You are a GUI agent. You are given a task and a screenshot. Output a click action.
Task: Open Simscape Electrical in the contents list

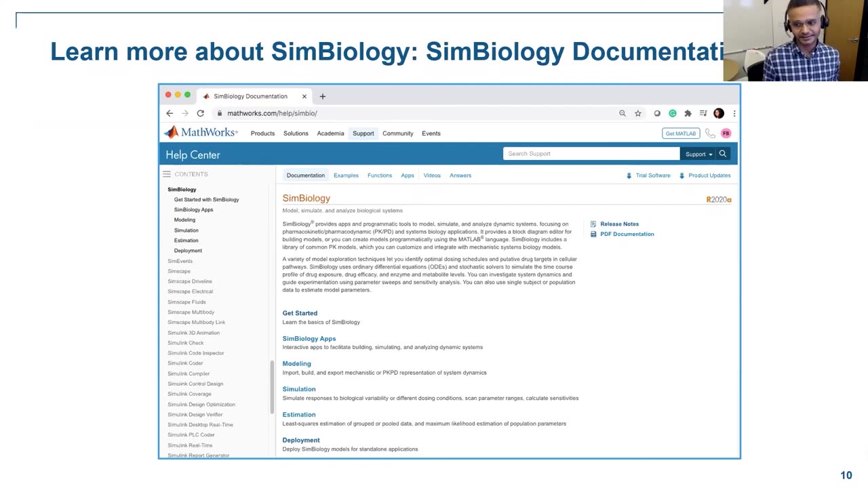point(190,291)
